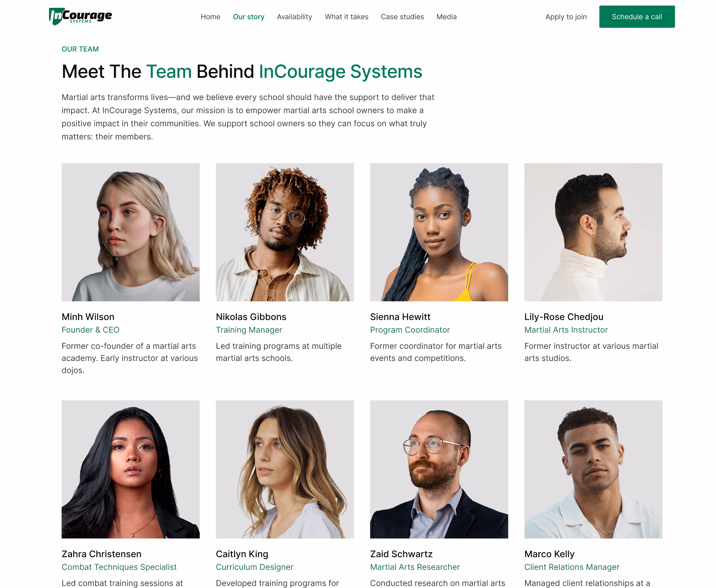This screenshot has height=588, width=716.
Task: Navigate to Case studies
Action: coord(402,17)
